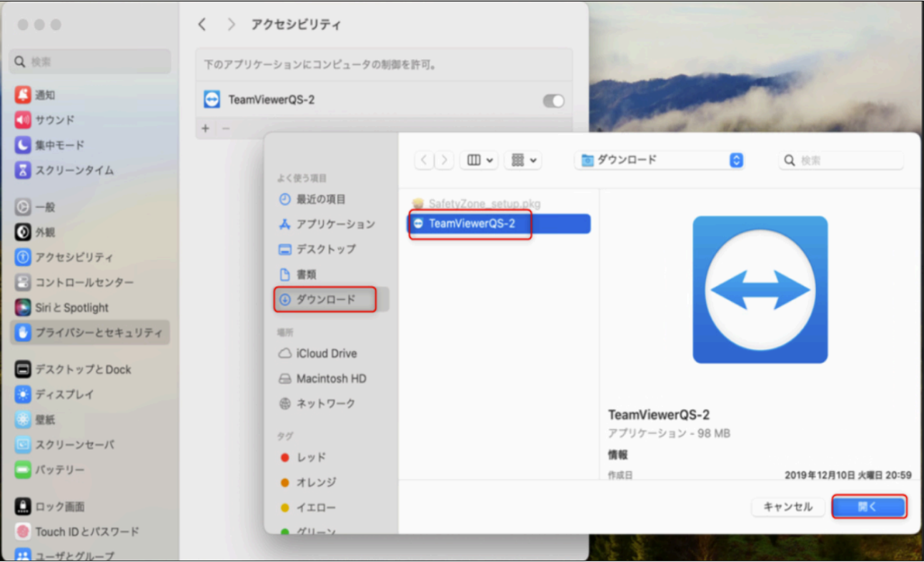This screenshot has width=924, height=562.
Task: Click the large TeamViewer preview icon
Action: pos(760,290)
